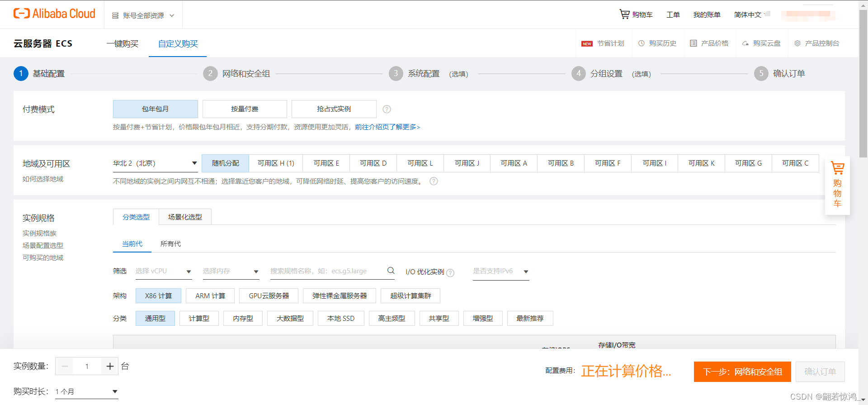
Task: Click help icon after region description text
Action: (434, 181)
